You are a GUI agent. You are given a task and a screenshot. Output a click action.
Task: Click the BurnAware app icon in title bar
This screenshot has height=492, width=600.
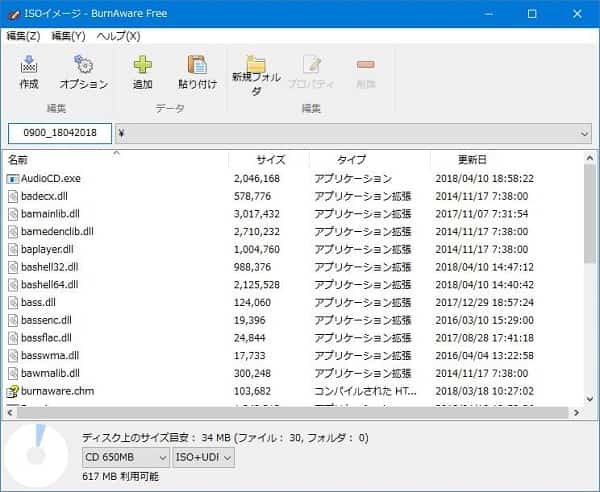click(x=13, y=14)
